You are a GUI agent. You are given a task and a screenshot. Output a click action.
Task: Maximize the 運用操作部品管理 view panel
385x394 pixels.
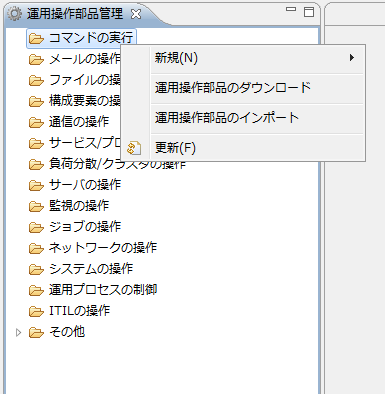[x=309, y=12]
